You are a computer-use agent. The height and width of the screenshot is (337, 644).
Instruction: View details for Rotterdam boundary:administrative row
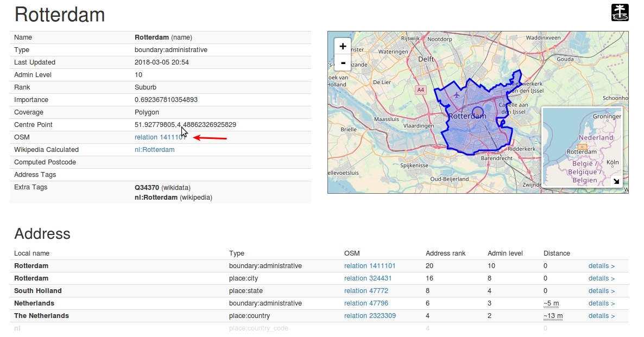(x=601, y=265)
